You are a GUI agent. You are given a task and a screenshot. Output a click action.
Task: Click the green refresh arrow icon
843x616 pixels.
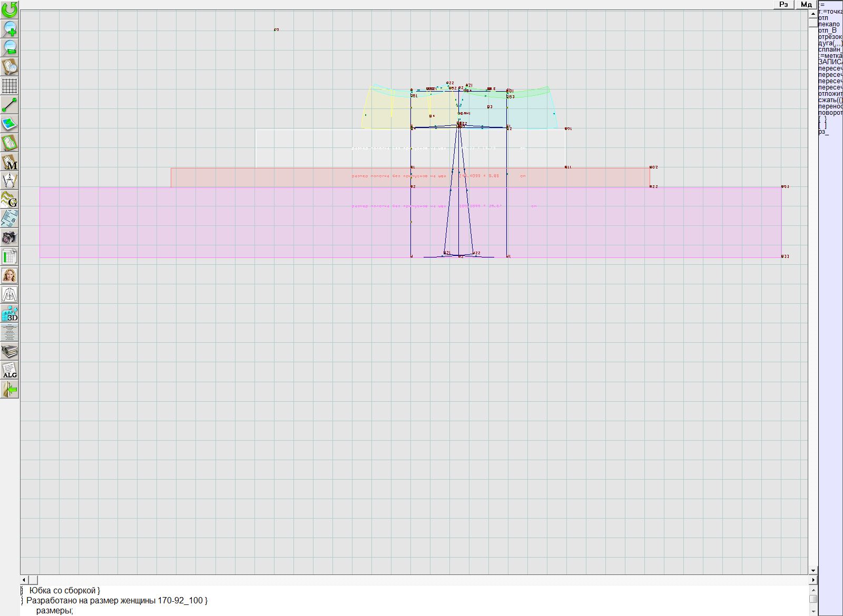(x=9, y=9)
